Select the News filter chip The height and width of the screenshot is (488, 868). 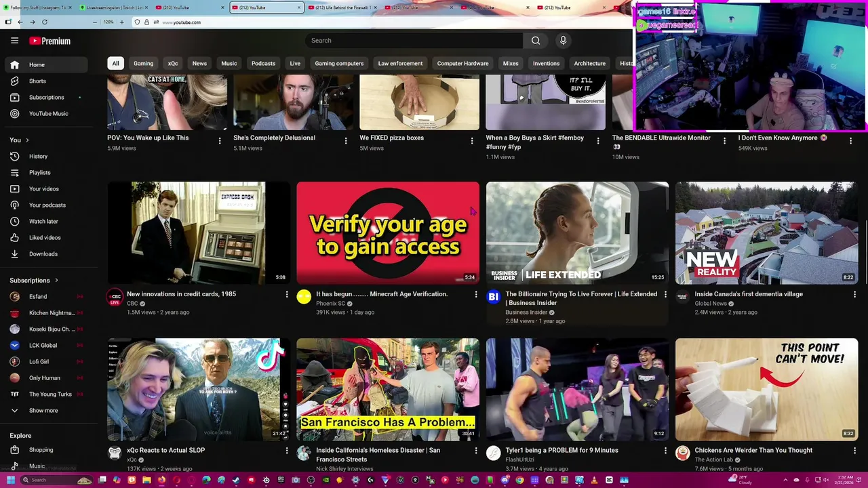coord(199,63)
